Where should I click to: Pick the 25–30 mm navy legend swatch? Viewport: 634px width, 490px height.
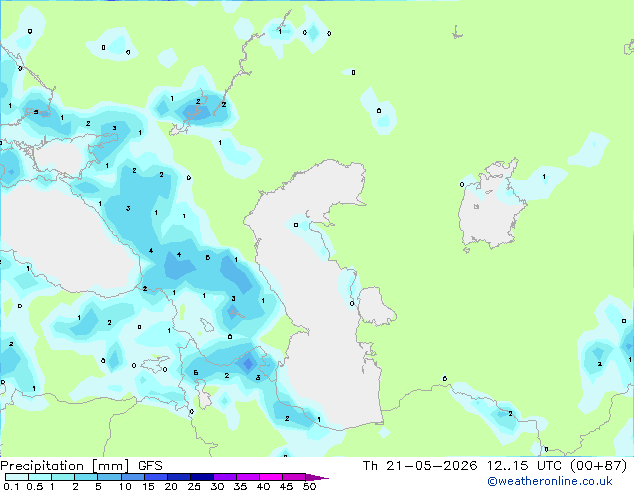[x=202, y=477]
